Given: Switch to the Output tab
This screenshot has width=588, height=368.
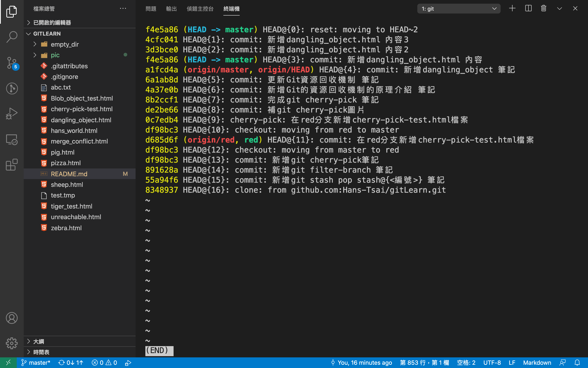Looking at the screenshot, I should pyautogui.click(x=171, y=9).
